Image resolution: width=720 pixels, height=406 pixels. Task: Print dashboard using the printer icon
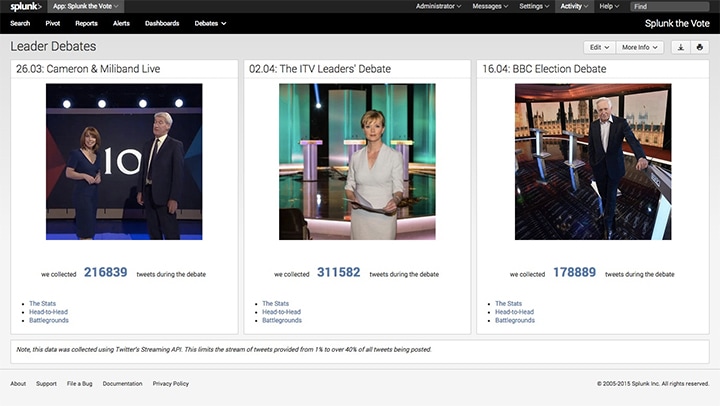pos(700,47)
